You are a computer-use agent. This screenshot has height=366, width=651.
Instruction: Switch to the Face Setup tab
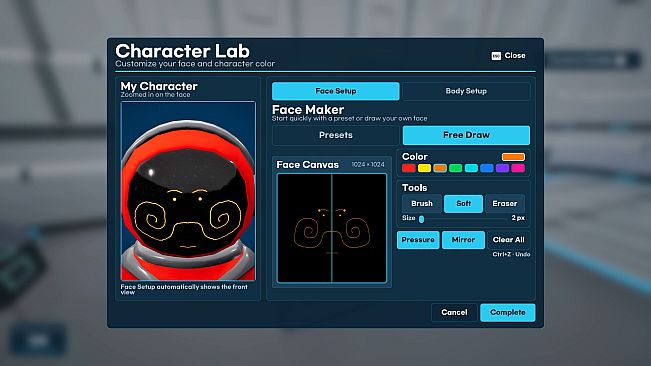(335, 91)
